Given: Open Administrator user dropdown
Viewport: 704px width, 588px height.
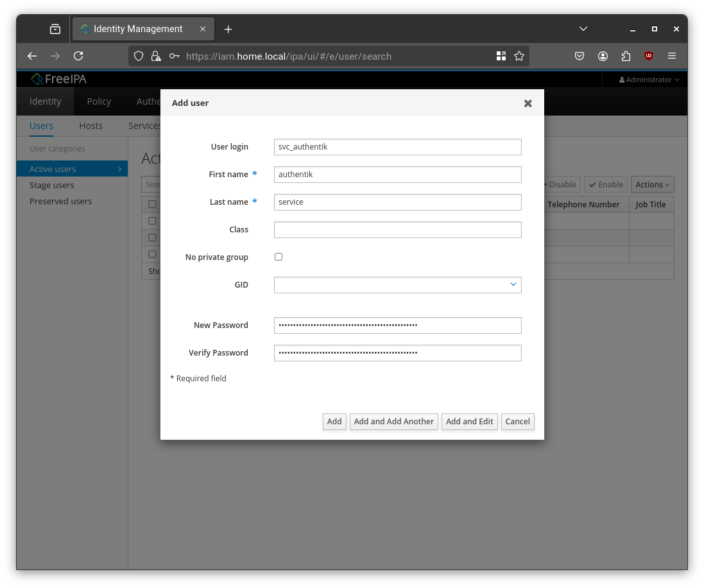Looking at the screenshot, I should [x=649, y=80].
